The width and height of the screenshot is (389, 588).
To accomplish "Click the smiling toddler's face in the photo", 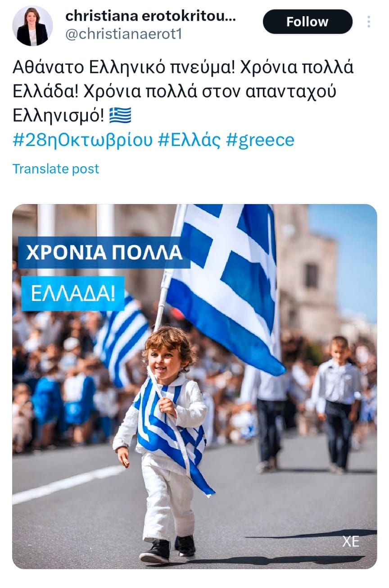I will click(x=166, y=356).
